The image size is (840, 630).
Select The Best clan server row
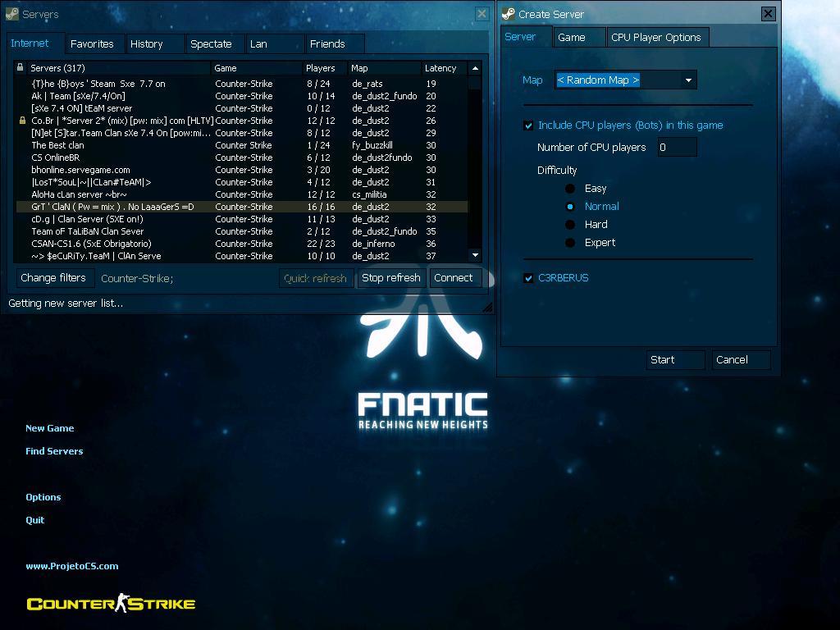coord(242,145)
